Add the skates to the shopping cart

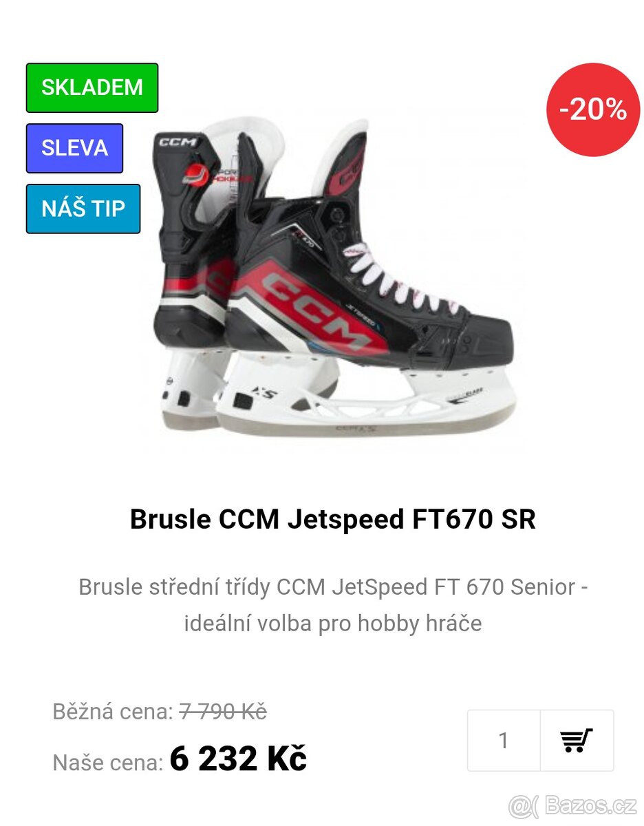pos(577,740)
